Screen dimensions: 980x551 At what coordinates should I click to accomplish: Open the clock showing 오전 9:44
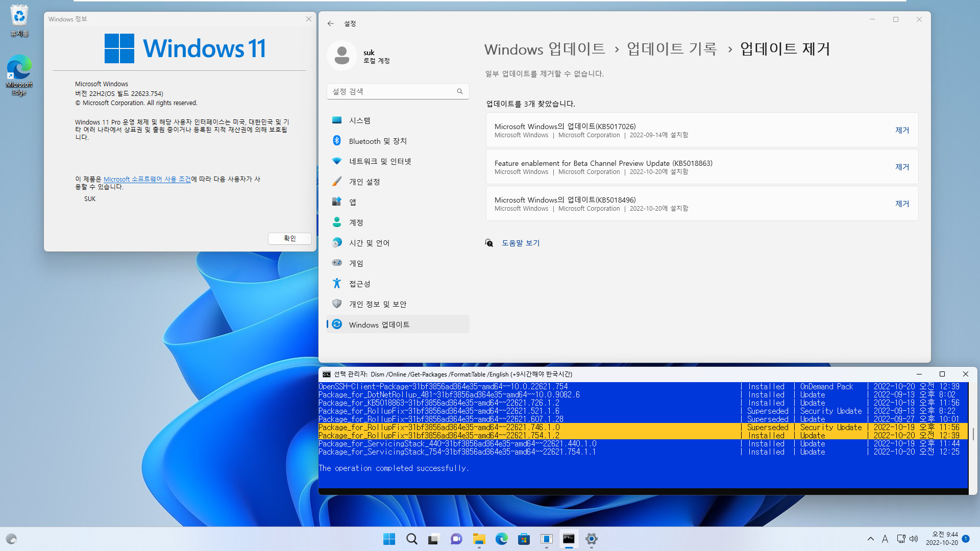click(x=942, y=539)
